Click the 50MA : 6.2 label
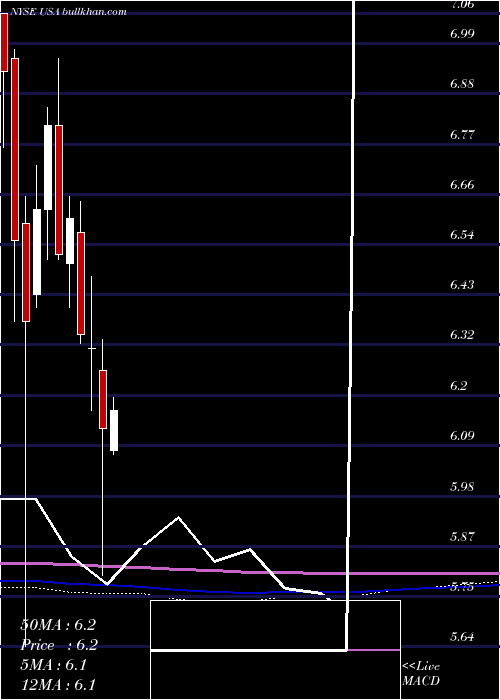Viewport: 500px width, 700px height. pos(58,625)
